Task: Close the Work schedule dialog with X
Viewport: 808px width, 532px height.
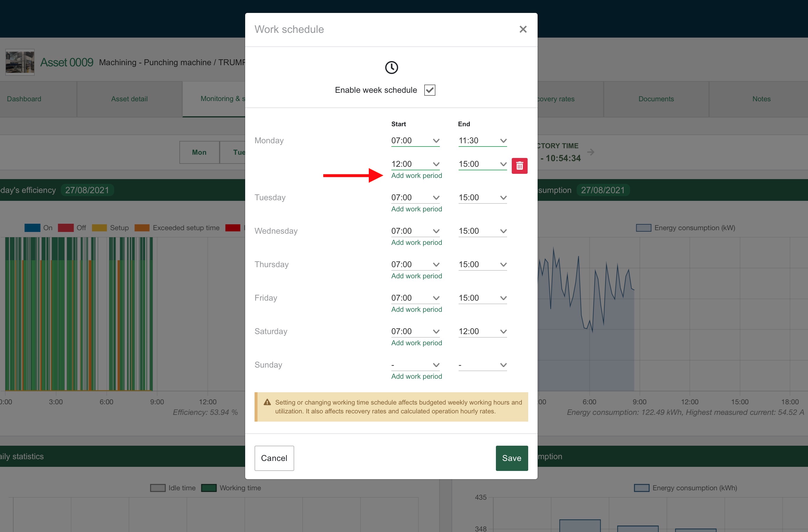Action: [523, 29]
